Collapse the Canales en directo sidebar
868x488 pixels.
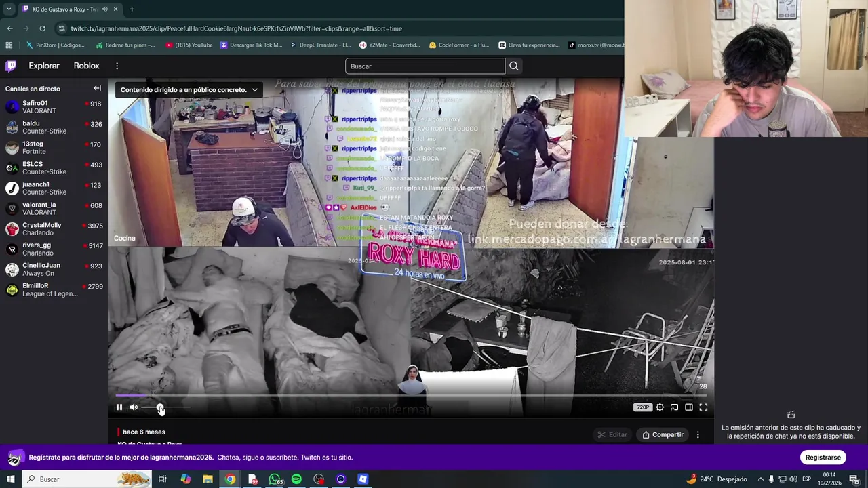coord(97,89)
